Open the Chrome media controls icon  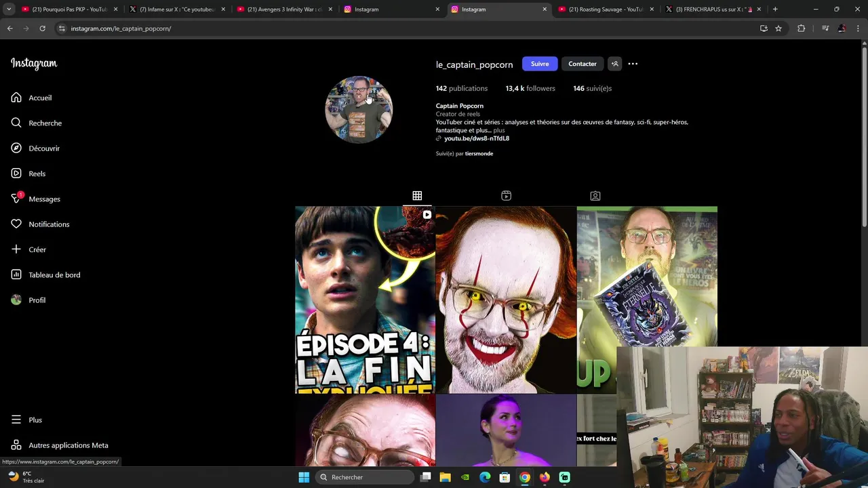click(x=825, y=28)
